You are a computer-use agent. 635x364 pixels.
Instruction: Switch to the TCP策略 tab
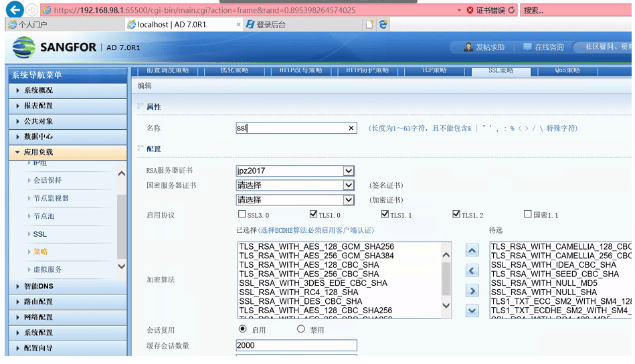[x=434, y=72]
